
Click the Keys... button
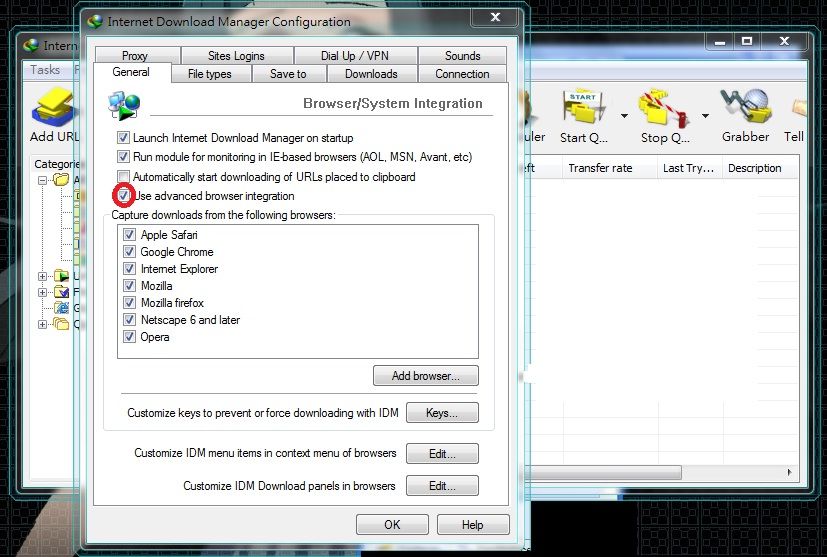442,412
